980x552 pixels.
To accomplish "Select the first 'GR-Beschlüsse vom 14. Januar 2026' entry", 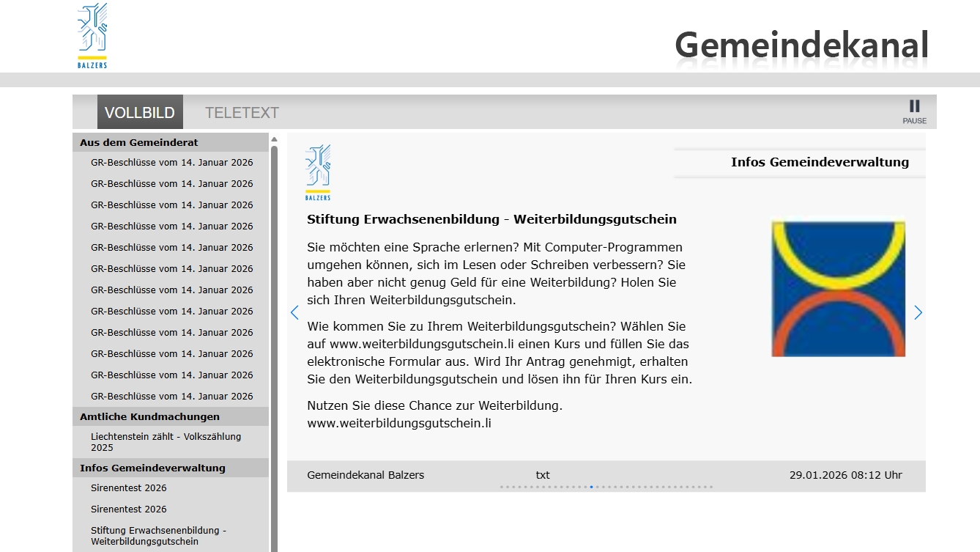I will click(x=171, y=163).
